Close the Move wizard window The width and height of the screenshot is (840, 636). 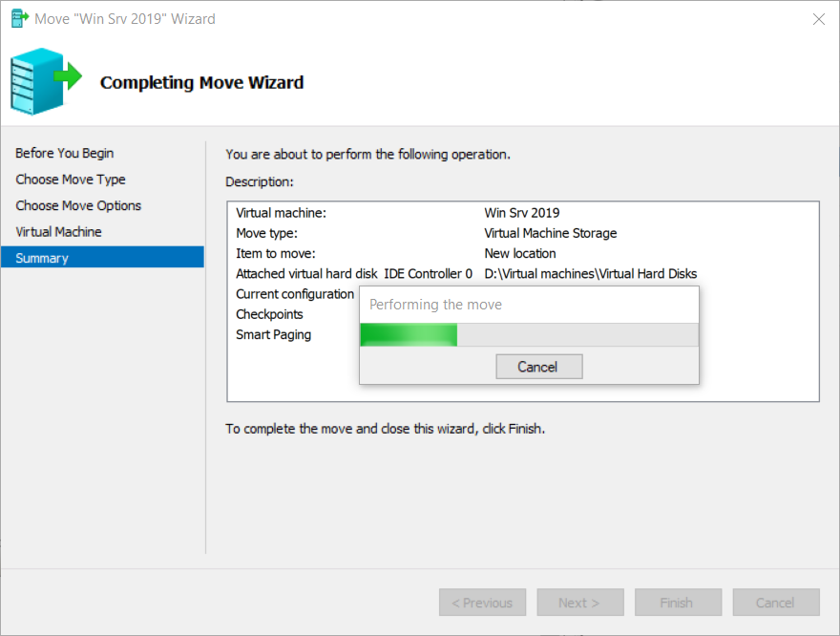click(x=818, y=18)
